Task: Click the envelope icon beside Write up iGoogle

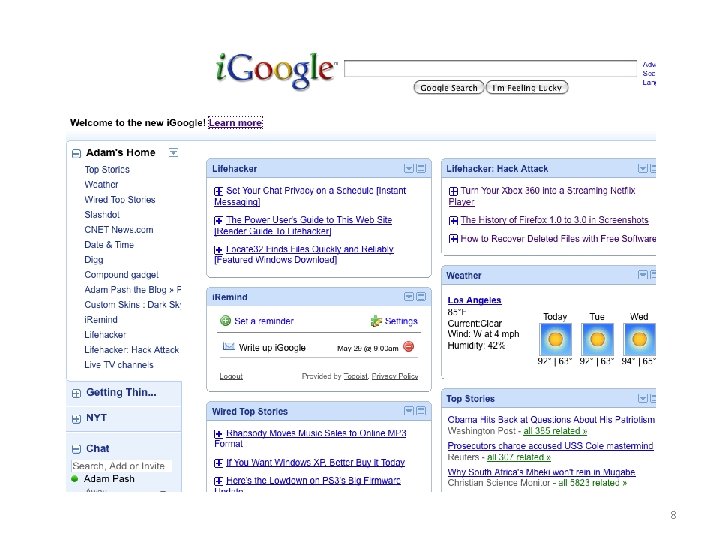Action: pyautogui.click(x=229, y=346)
